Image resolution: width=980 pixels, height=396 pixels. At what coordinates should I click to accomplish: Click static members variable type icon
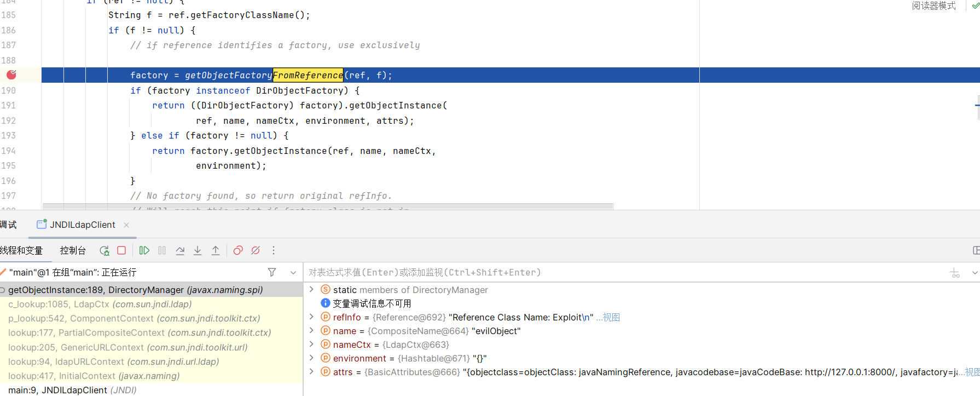click(326, 289)
